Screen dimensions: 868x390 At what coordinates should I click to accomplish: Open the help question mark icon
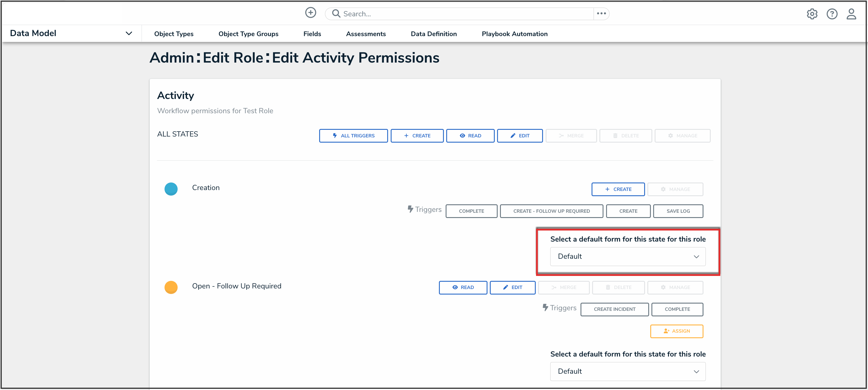click(832, 14)
